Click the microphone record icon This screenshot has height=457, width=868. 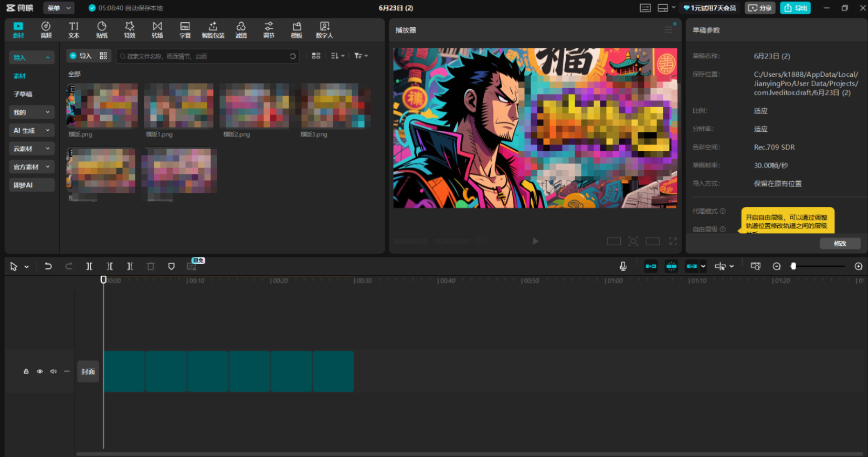[623, 266]
